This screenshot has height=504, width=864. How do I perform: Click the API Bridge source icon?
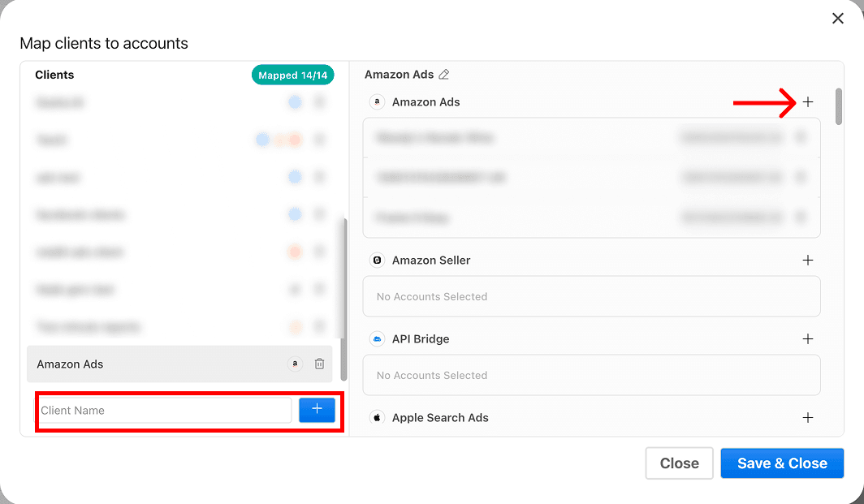(377, 338)
